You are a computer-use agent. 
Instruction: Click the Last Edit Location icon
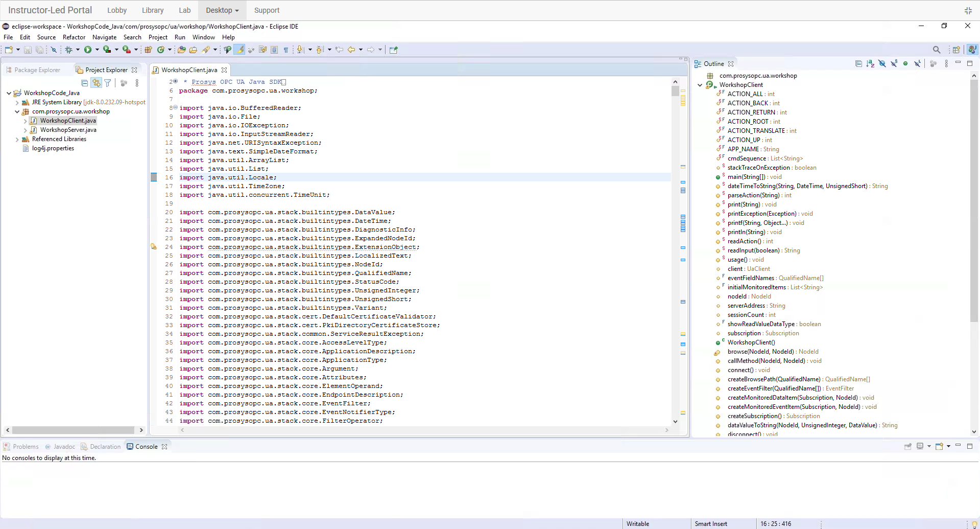coord(339,50)
